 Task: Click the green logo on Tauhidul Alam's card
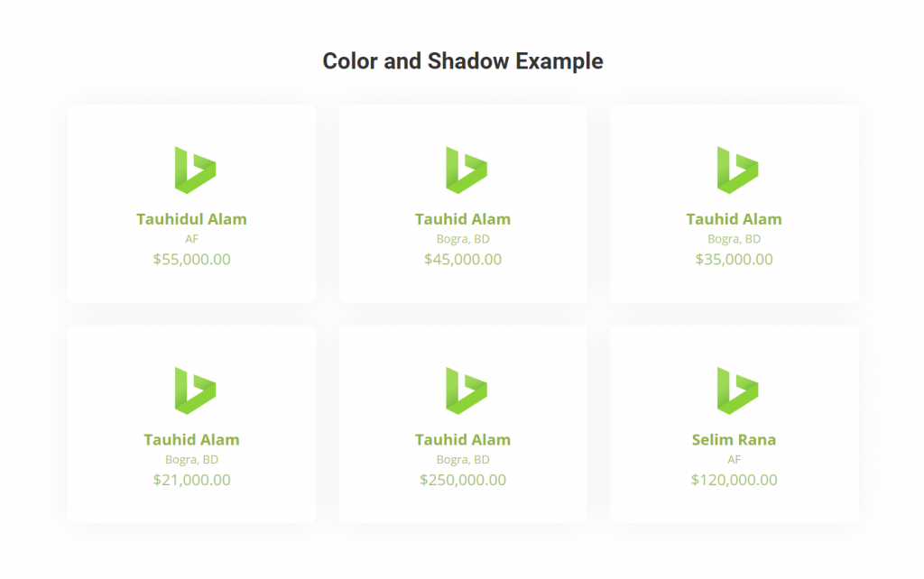(192, 168)
